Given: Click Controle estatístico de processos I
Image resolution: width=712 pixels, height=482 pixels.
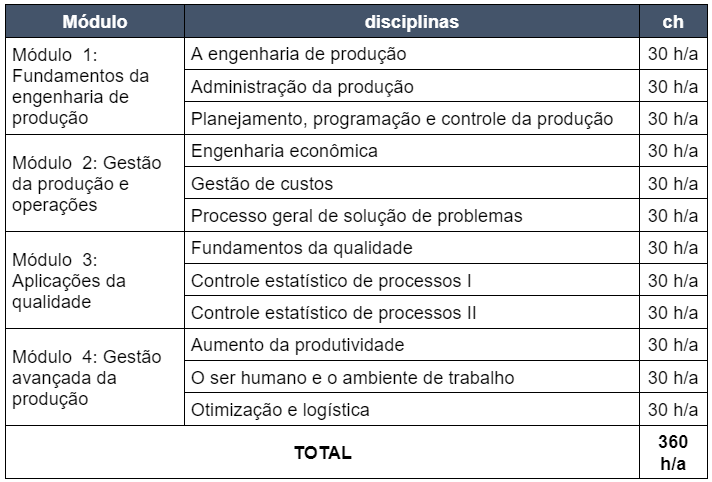Looking at the screenshot, I should 412,280.
